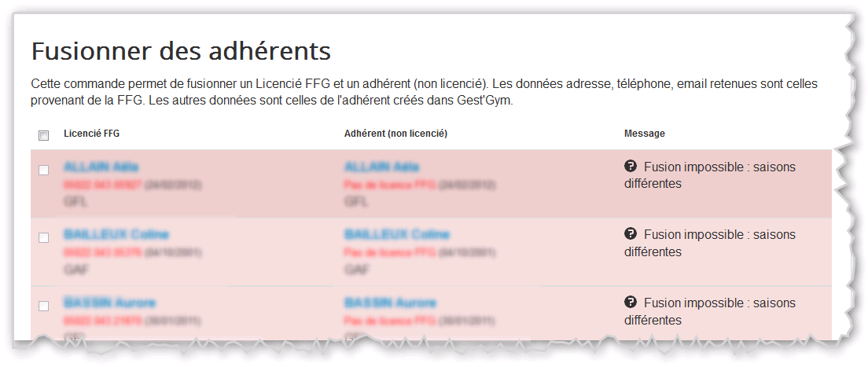Viewport: 868px width, 367px height.
Task: Check the box for the ALLAIN row
Action: (44, 170)
